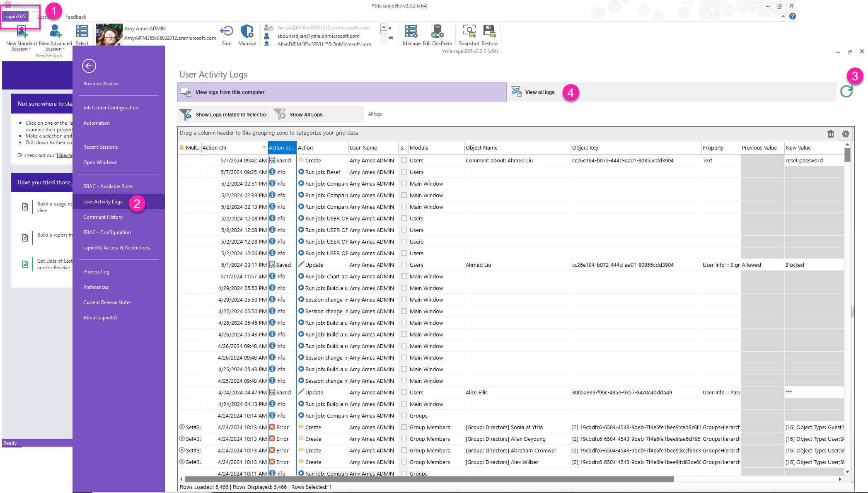Screen dimensions: 868x493
Task: Open Job Center Configuration
Action: coord(111,108)
